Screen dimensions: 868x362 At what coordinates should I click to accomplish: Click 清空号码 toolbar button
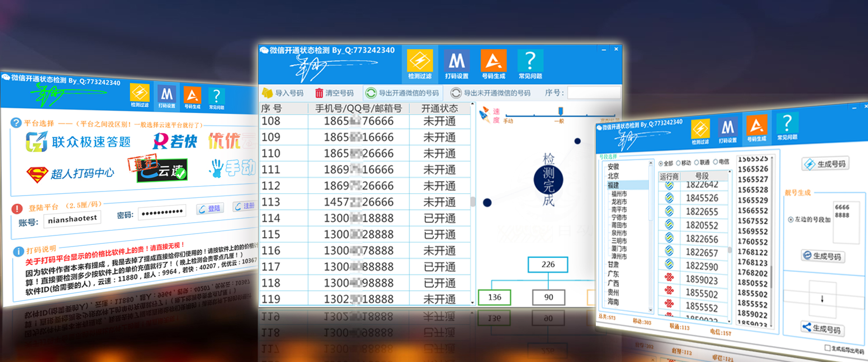(x=335, y=93)
